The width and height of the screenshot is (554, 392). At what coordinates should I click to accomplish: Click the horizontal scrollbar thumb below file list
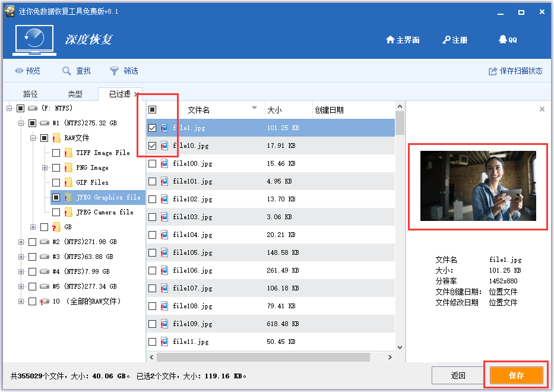point(263,358)
